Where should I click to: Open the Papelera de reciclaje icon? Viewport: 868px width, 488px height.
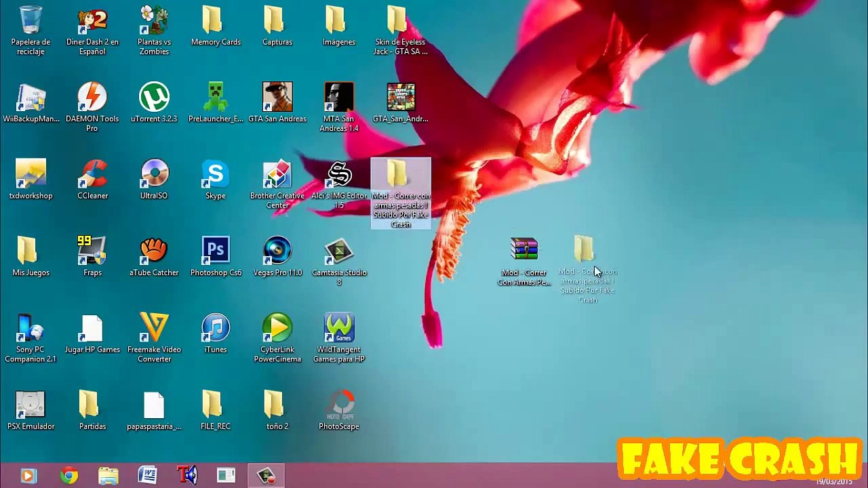pyautogui.click(x=31, y=30)
